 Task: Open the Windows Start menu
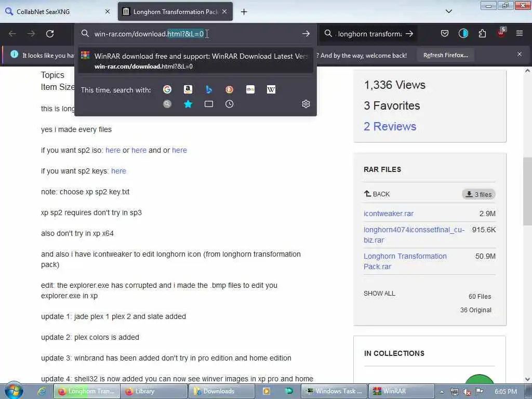(x=14, y=391)
